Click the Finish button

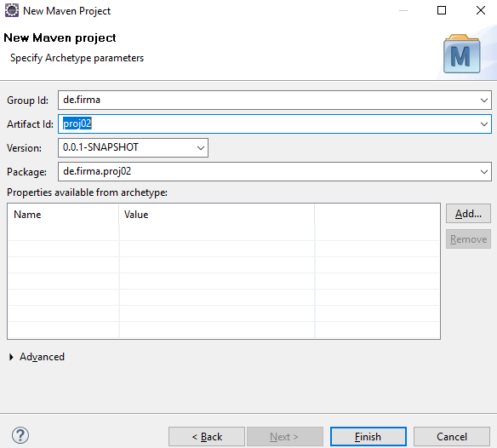[x=368, y=437]
